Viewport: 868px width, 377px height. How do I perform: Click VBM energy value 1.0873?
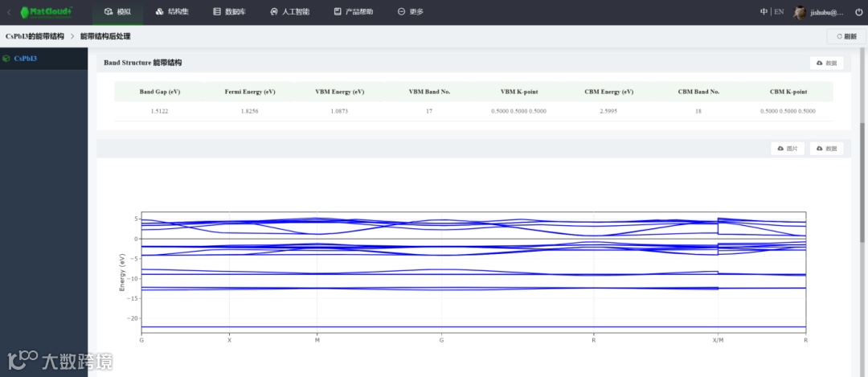pyautogui.click(x=339, y=111)
